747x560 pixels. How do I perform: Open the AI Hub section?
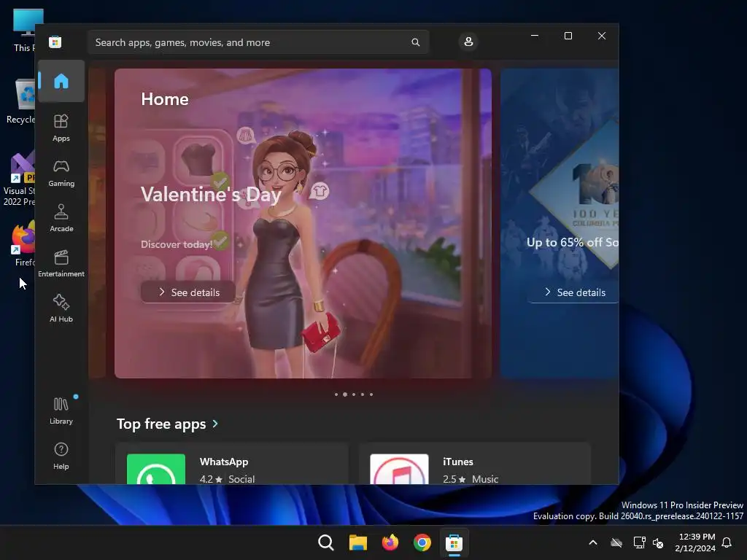point(61,308)
